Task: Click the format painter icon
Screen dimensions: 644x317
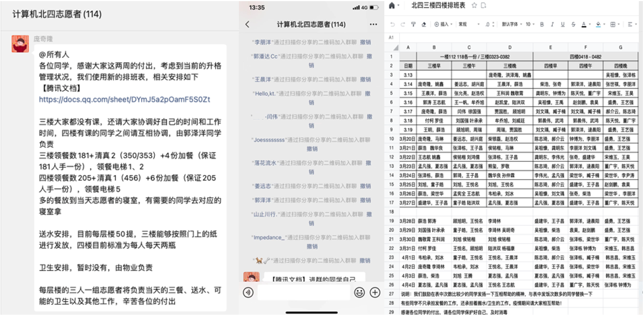Action: 414,24
